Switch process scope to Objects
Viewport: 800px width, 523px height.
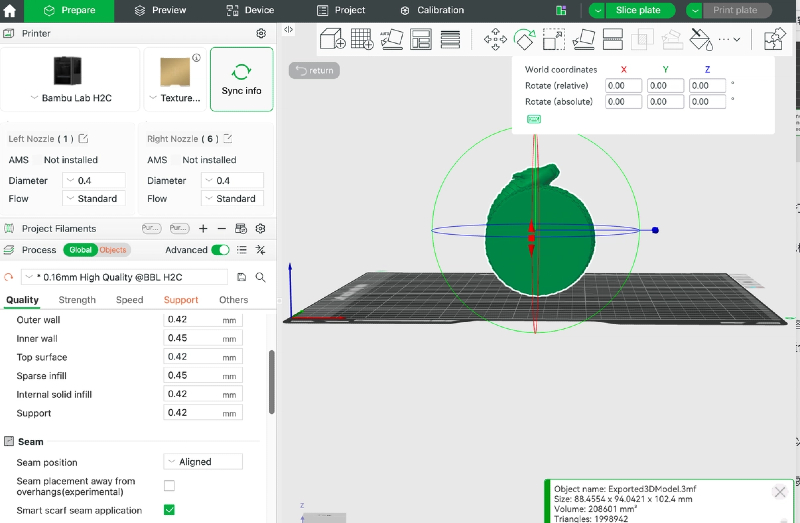(x=113, y=250)
